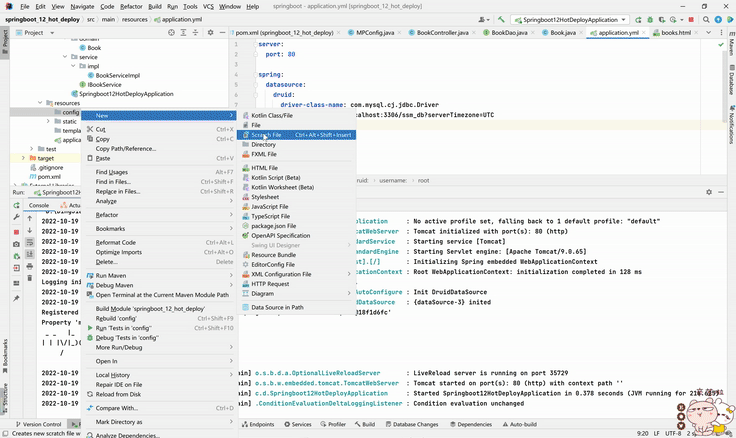The image size is (736, 438).
Task: Click Dependencies tool window button
Action: pyautogui.click(x=471, y=424)
